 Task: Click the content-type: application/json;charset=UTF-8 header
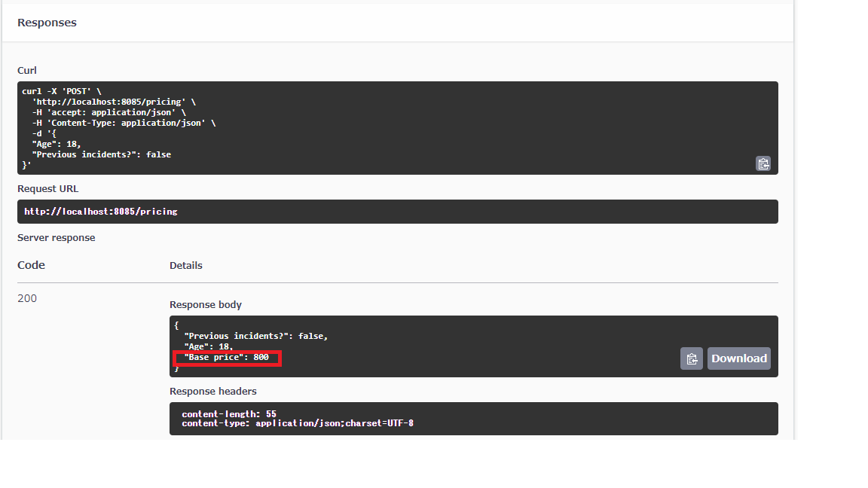click(x=298, y=423)
